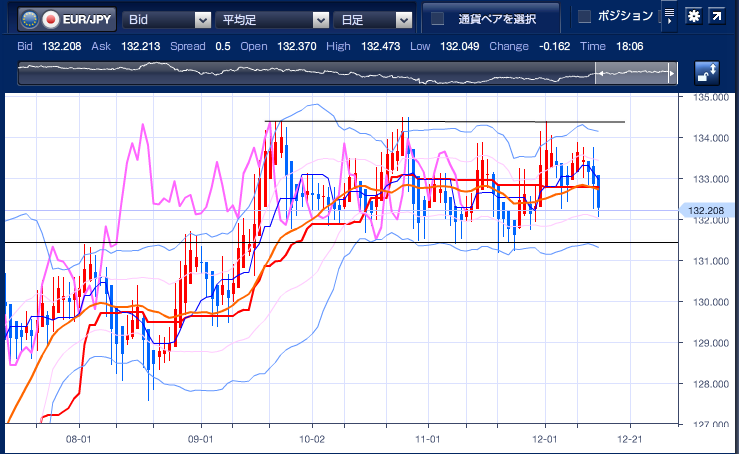The height and width of the screenshot is (476, 740).
Task: Click the 130.000 price axis label
Action: (711, 302)
